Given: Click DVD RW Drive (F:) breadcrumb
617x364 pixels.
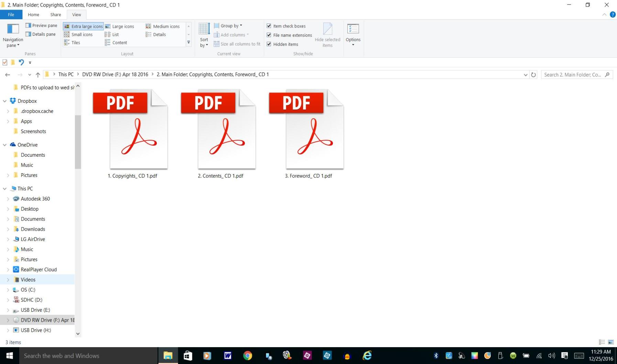Looking at the screenshot, I should pos(115,74).
